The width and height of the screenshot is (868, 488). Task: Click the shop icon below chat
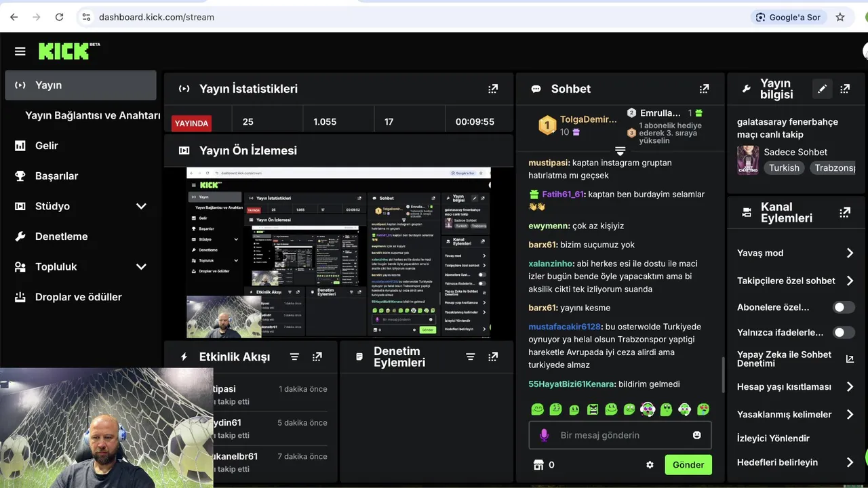coord(539,465)
